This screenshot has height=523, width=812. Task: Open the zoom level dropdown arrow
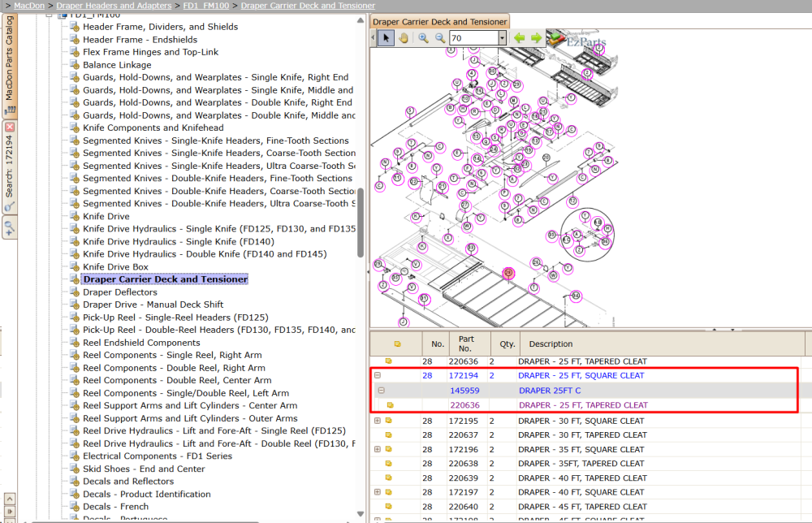(x=502, y=38)
